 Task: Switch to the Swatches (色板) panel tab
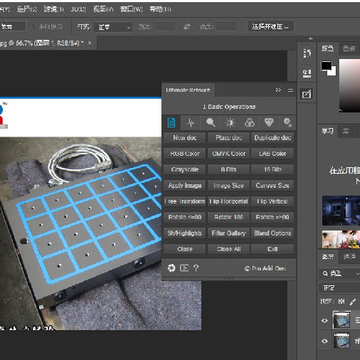349,49
